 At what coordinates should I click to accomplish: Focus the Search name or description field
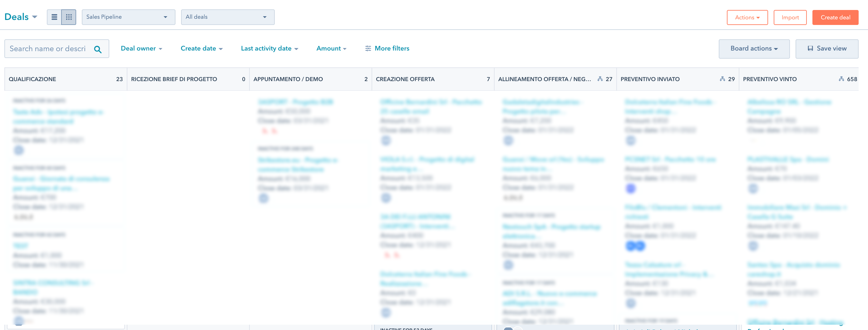[x=57, y=49]
